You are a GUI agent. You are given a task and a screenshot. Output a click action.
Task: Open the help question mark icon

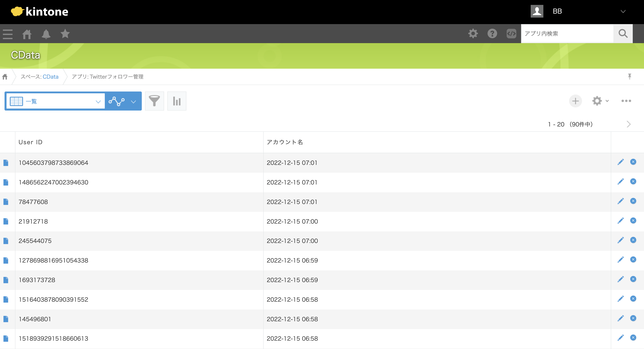(x=492, y=34)
